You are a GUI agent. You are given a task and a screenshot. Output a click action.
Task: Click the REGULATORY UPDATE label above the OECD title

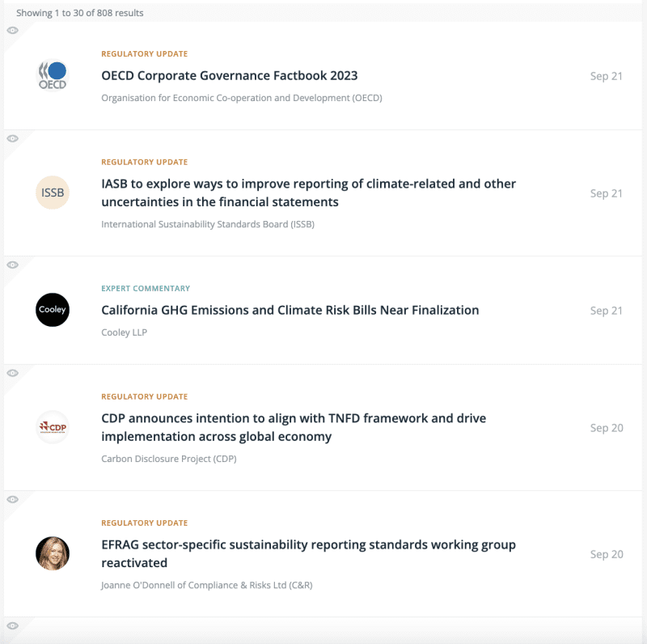(x=144, y=53)
